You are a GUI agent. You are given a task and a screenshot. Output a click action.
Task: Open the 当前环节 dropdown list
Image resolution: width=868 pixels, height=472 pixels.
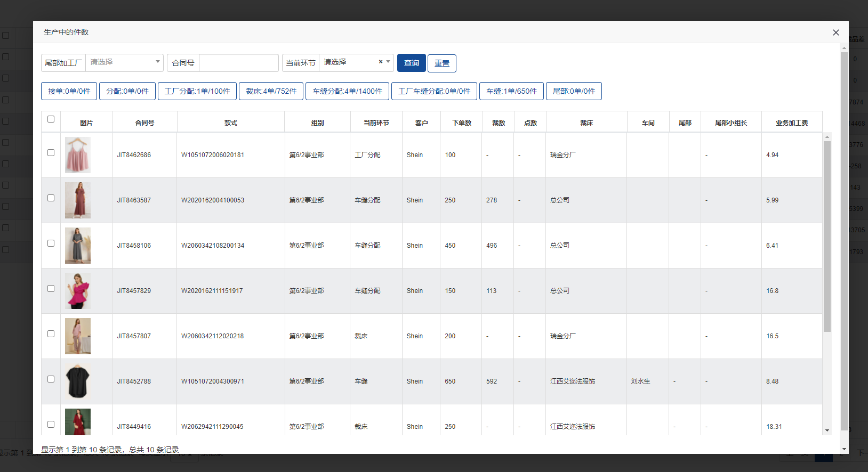click(349, 62)
